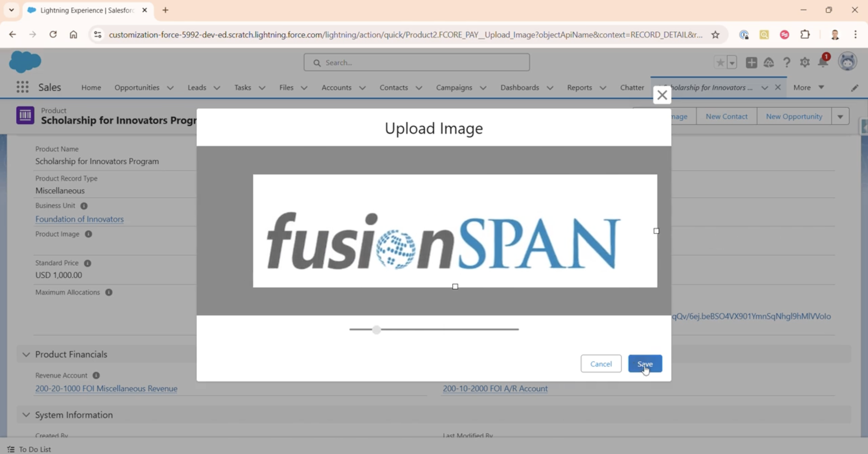Screen dimensions: 868x454
Task: Open the Favorites list dropdown arrow
Action: pyautogui.click(x=732, y=63)
